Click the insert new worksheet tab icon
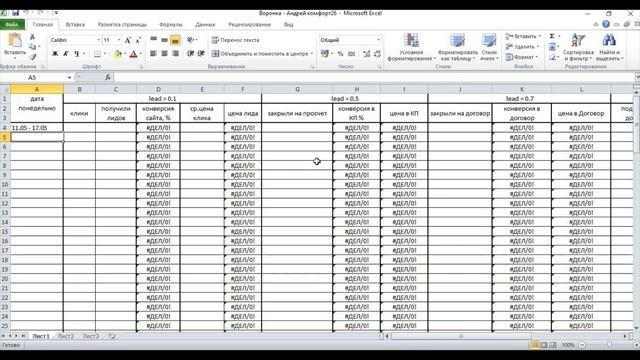This screenshot has width=640, height=360. click(112, 336)
